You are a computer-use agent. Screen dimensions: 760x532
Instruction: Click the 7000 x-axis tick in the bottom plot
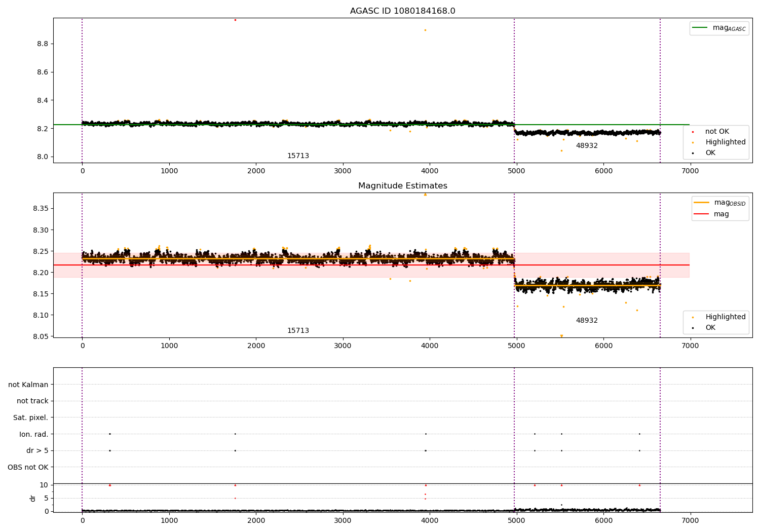690,520
